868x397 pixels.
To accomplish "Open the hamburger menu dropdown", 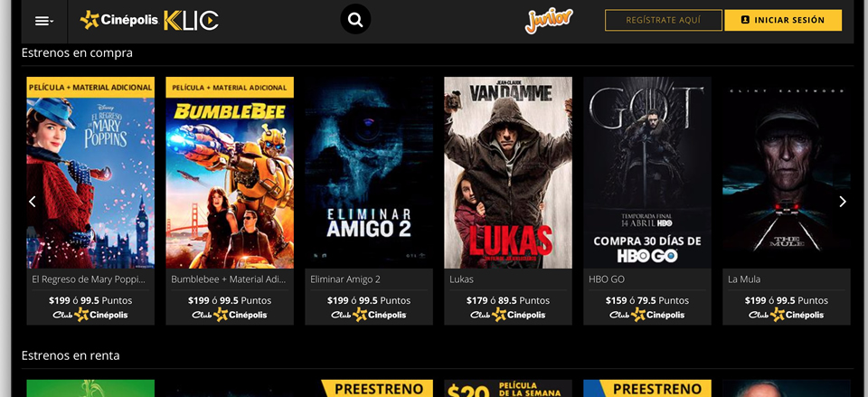I will click(44, 21).
